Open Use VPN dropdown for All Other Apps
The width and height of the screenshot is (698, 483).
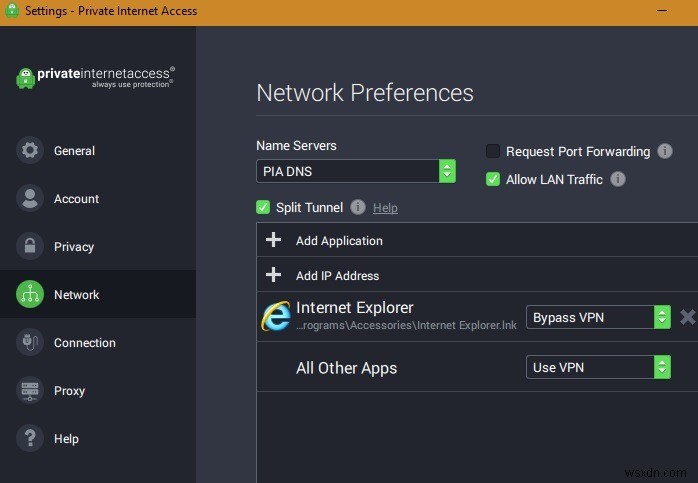point(597,367)
